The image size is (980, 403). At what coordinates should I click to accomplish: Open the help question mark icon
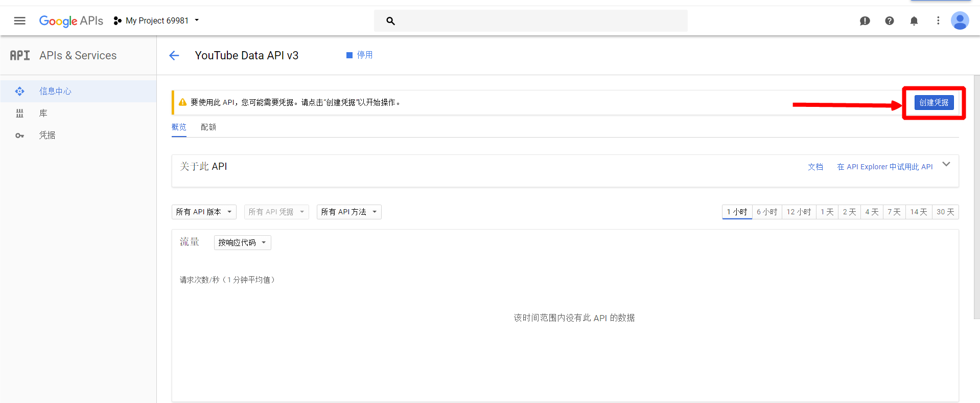coord(889,20)
